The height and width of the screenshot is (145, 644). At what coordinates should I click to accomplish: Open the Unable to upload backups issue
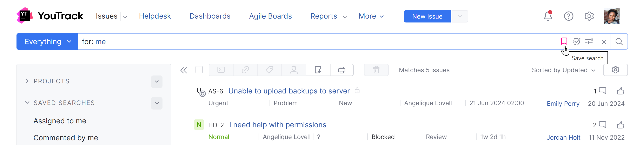(x=289, y=91)
